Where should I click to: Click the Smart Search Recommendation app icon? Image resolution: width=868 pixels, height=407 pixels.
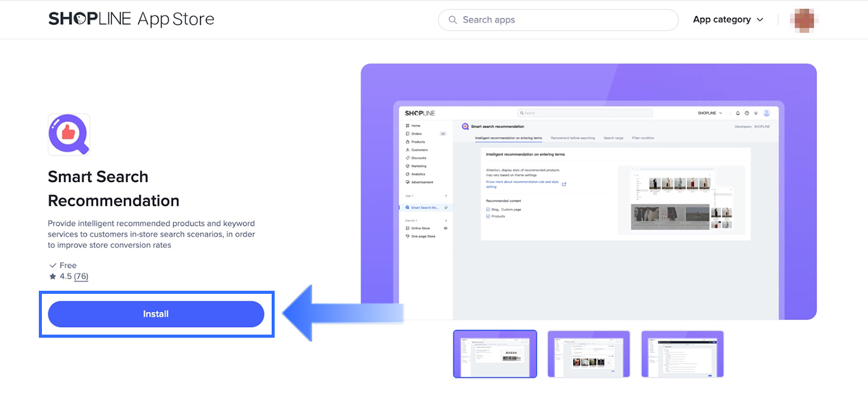(x=69, y=134)
